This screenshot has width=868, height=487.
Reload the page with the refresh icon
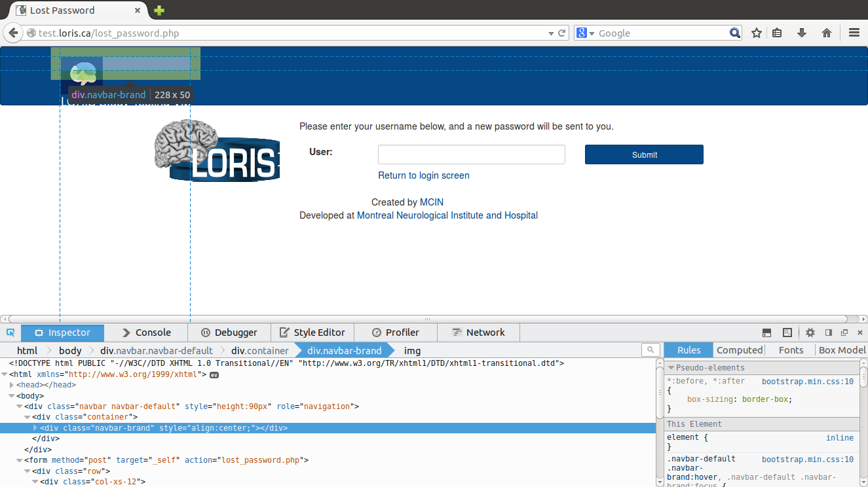click(x=562, y=33)
